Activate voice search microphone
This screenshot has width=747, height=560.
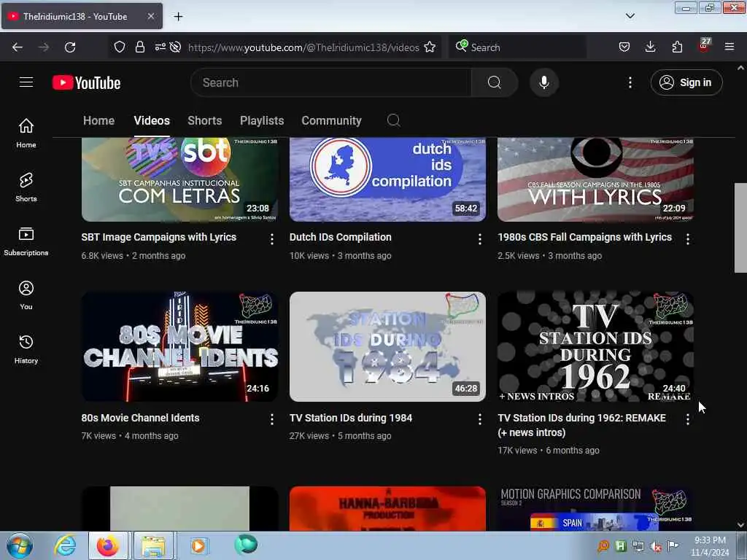point(544,82)
